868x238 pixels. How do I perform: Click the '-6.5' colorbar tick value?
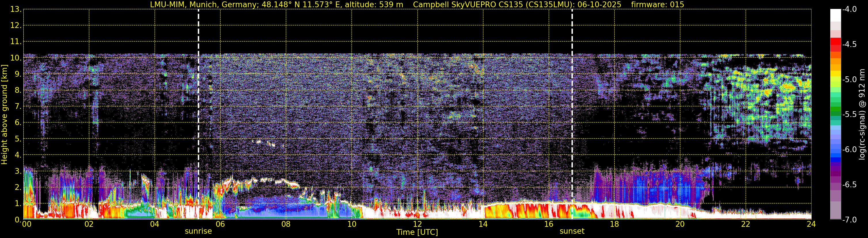click(849, 185)
